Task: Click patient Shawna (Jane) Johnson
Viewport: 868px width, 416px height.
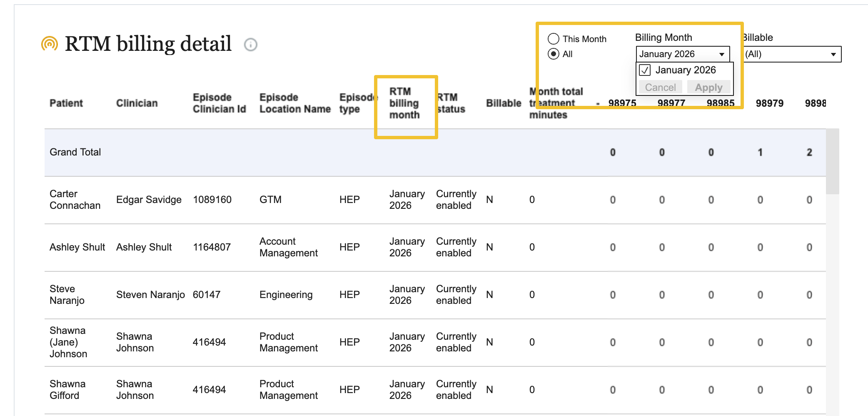Action: click(x=68, y=342)
